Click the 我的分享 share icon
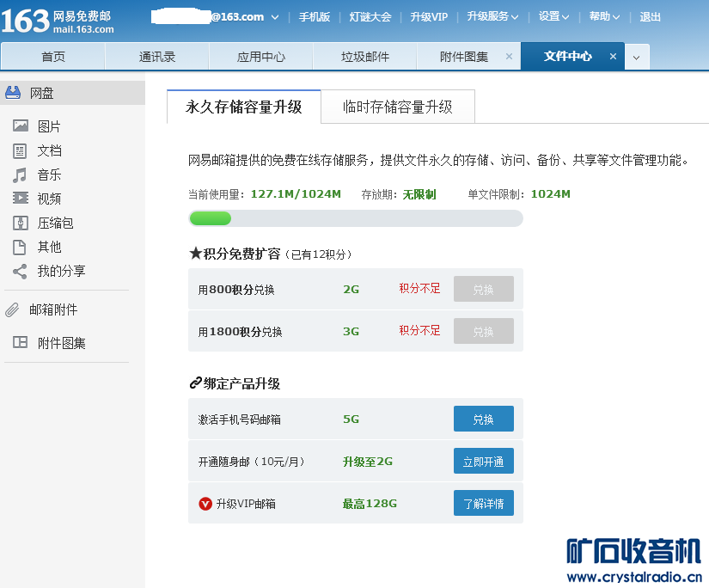 click(x=20, y=271)
